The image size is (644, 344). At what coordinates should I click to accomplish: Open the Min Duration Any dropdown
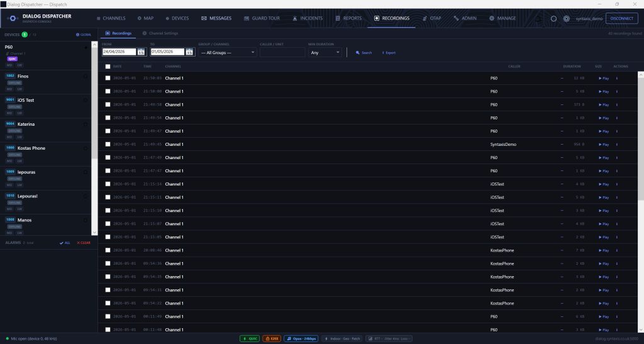pyautogui.click(x=325, y=53)
